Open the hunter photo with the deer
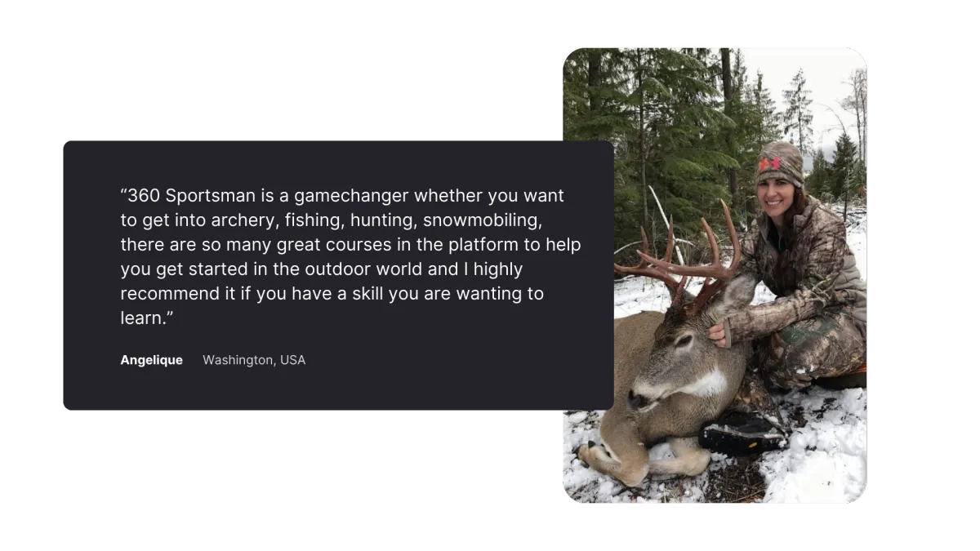Screen dimensions: 980x551 pos(715,275)
